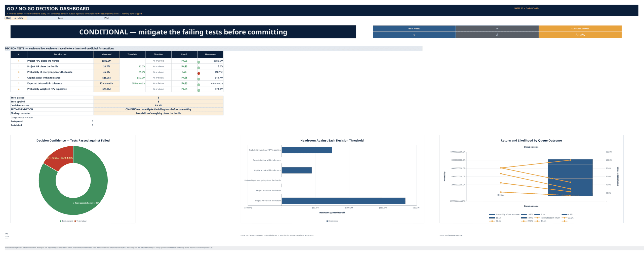Image resolution: width=644 pixels, height=256 pixels.
Task: Open the Base scenario dropdown cell
Action: pyautogui.click(x=60, y=18)
